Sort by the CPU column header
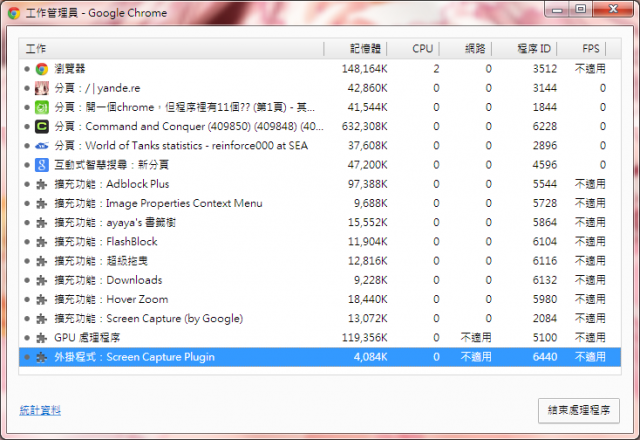Screen dimensions: 640x440 [x=413, y=49]
